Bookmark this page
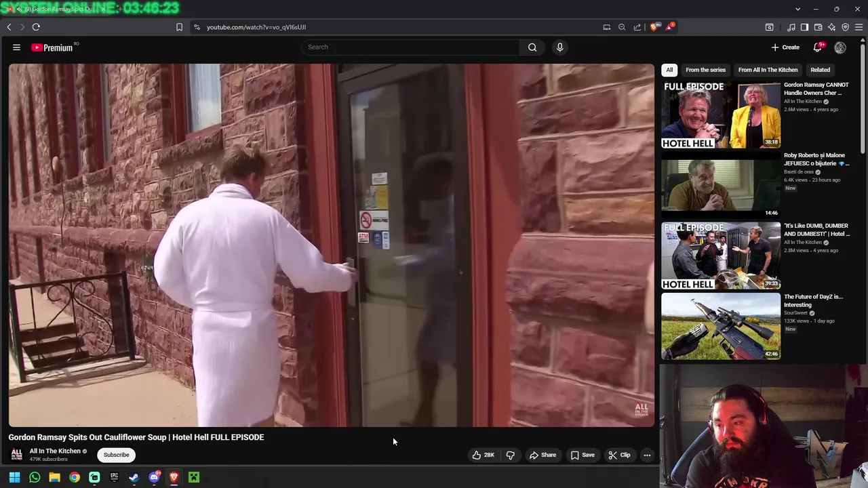This screenshot has width=868, height=488. click(179, 27)
